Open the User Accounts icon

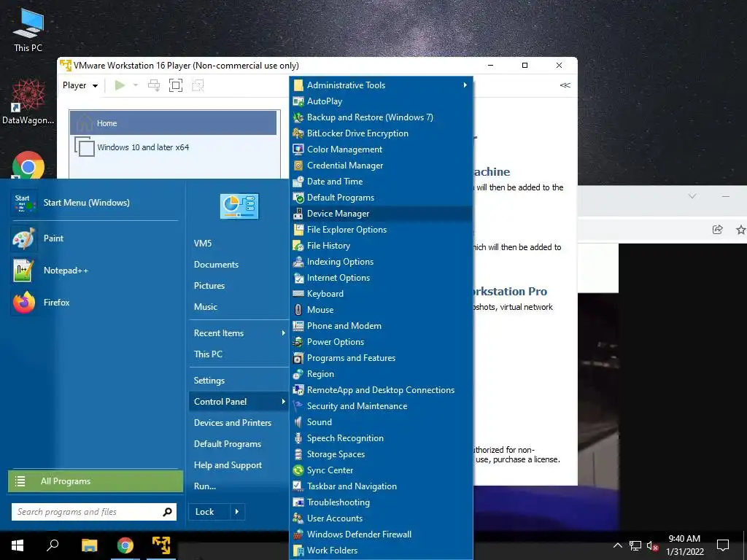(298, 518)
